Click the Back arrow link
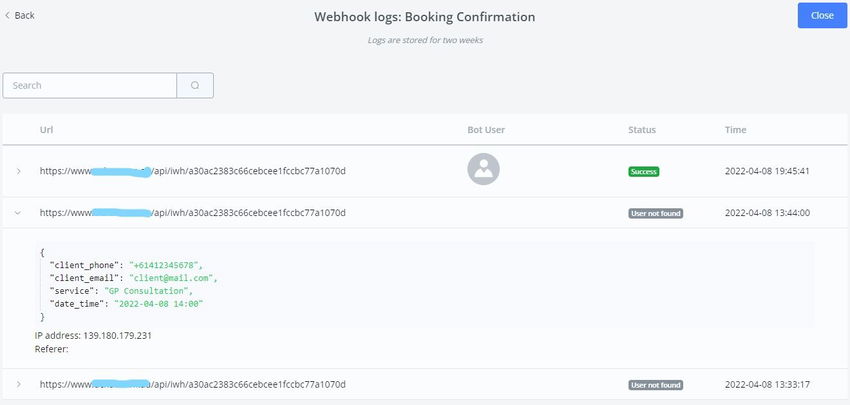The height and width of the screenshot is (405, 850). tap(20, 16)
